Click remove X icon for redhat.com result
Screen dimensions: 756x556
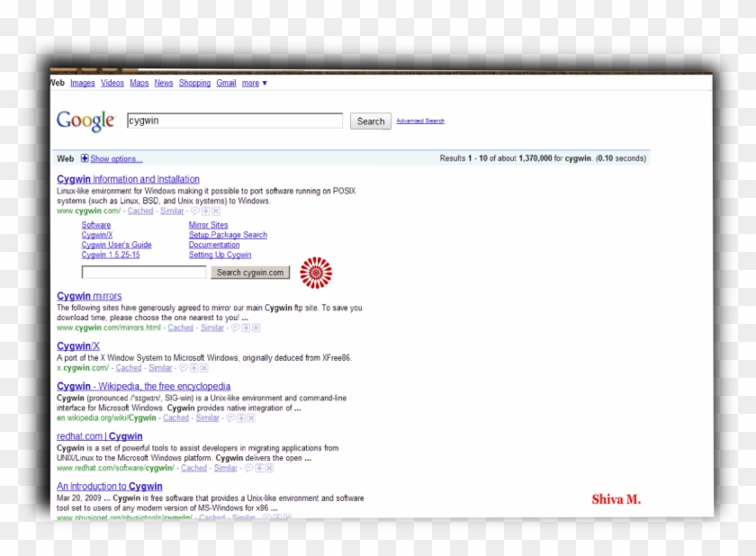(269, 469)
